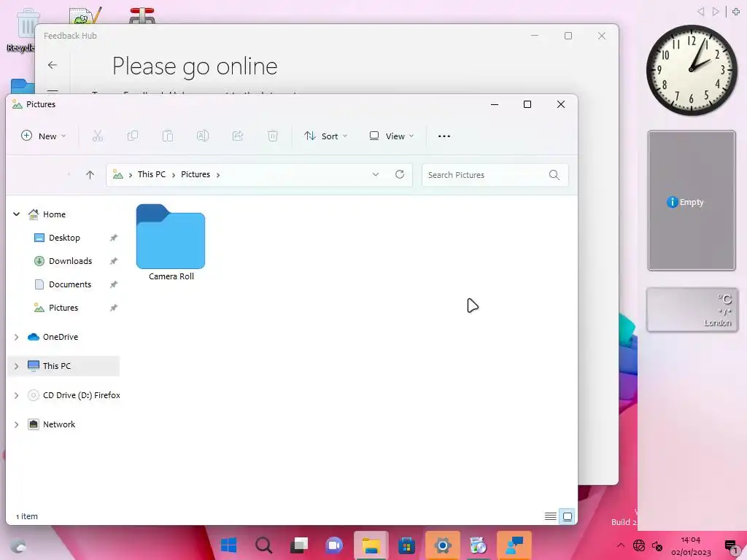
Task: Open the See more three-dots menu
Action: point(444,136)
